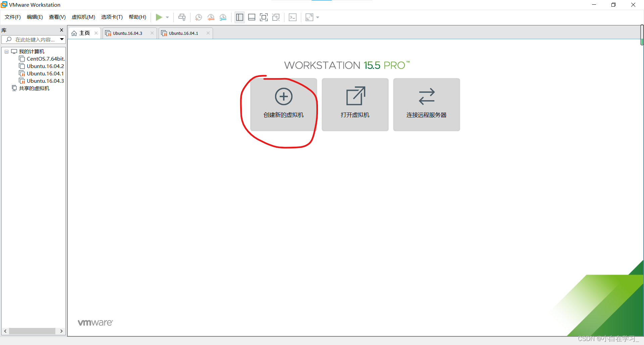
Task: Click 创建新的虚拟机 to create a VM
Action: pos(283,105)
